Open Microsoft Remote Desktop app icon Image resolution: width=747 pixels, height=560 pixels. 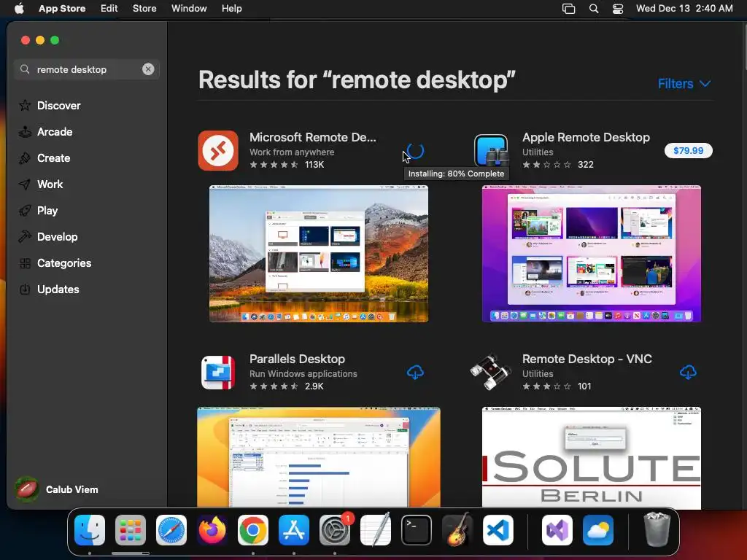[x=218, y=150]
